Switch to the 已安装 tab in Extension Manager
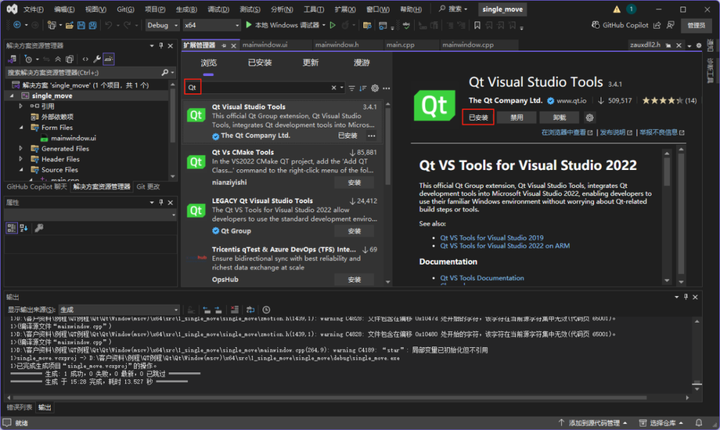The width and height of the screenshot is (720, 430). pyautogui.click(x=260, y=62)
